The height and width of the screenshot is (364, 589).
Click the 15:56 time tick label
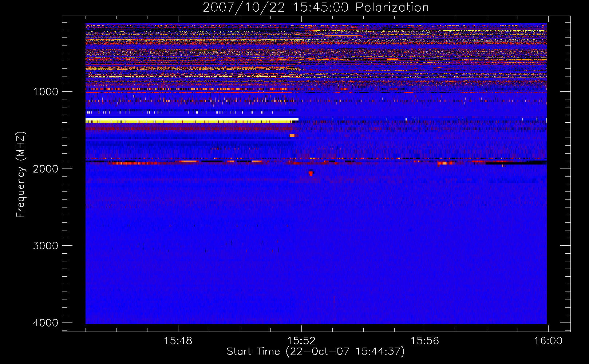point(425,341)
